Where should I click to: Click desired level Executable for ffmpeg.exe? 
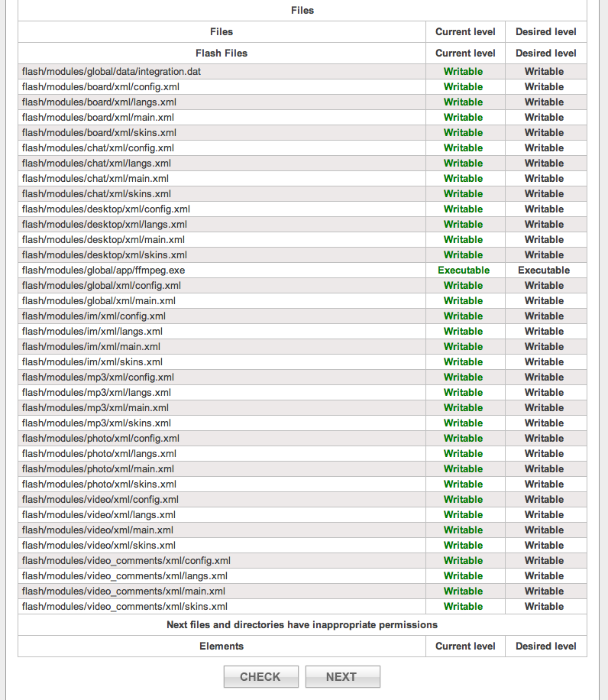point(544,271)
